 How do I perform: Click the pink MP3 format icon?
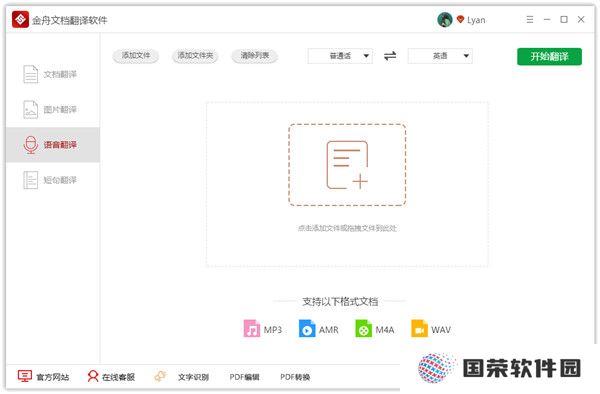[x=252, y=329]
